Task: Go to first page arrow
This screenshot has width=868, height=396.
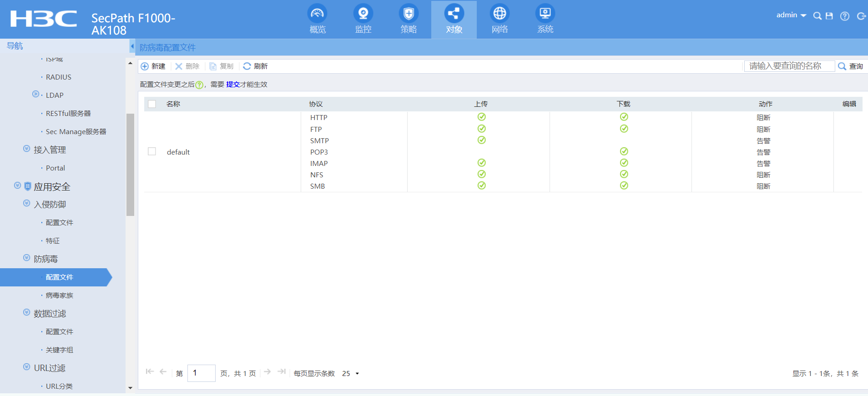Action: [x=150, y=372]
